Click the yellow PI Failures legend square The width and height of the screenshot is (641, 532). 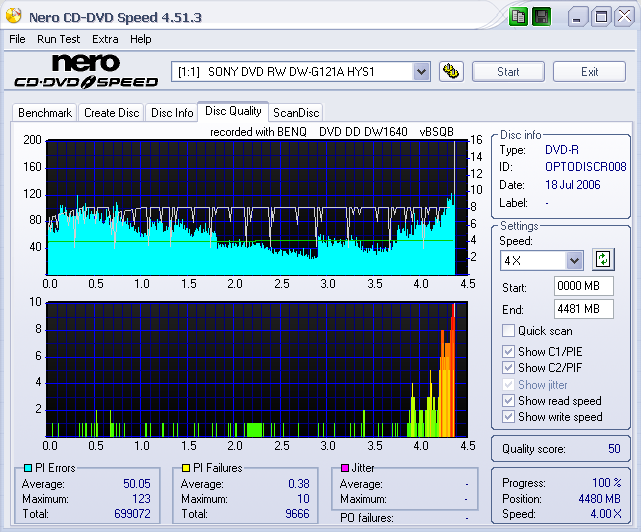coord(186,468)
